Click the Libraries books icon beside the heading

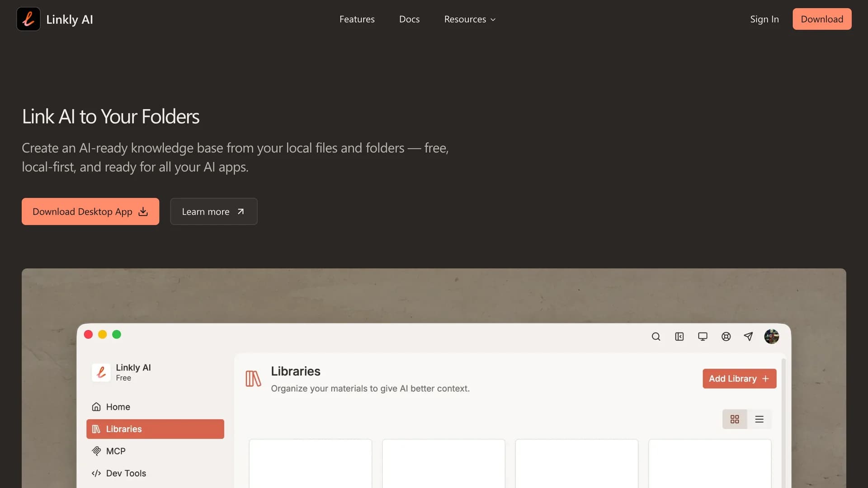[253, 379]
